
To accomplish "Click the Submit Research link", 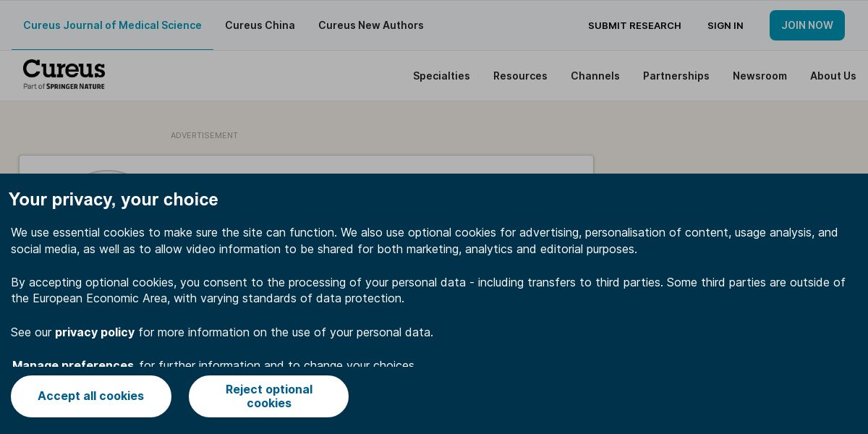I will tap(634, 26).
